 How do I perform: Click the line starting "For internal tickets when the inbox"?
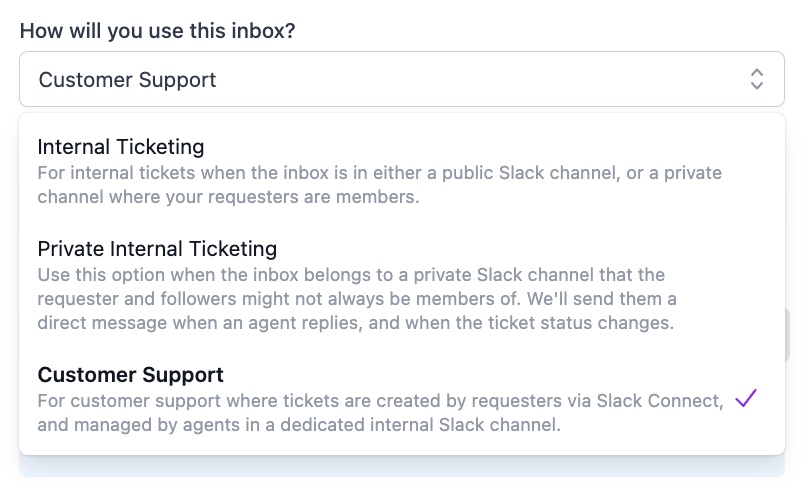coord(379,173)
